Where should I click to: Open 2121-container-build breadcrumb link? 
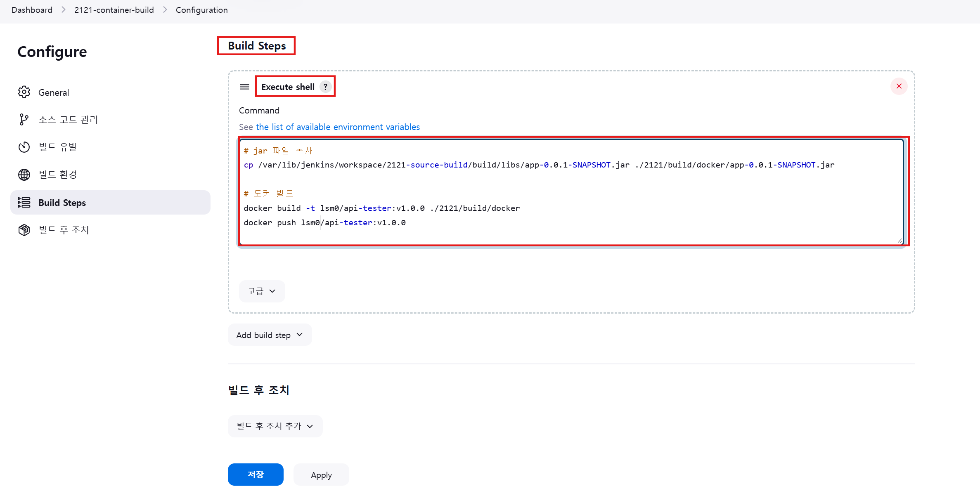coord(114,10)
